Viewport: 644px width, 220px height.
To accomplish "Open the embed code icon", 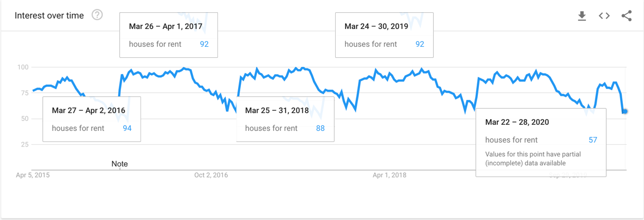I will (604, 16).
